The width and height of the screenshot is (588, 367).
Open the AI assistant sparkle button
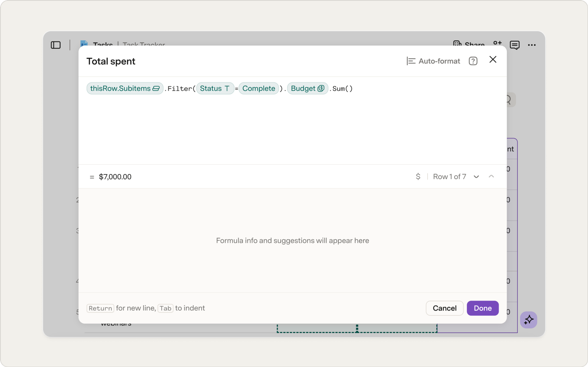pyautogui.click(x=529, y=320)
